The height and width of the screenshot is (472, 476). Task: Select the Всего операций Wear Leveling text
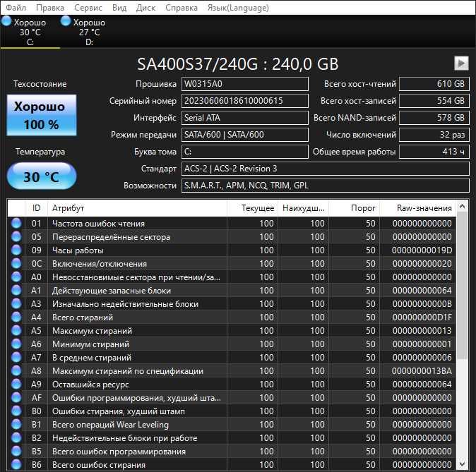tap(110, 425)
